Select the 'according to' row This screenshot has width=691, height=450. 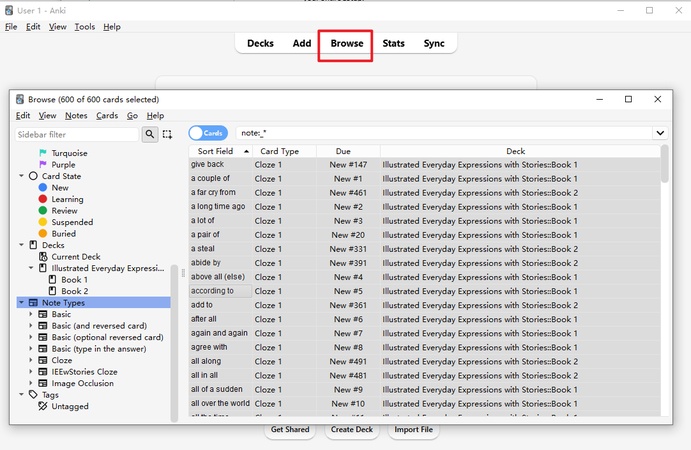[x=424, y=291]
